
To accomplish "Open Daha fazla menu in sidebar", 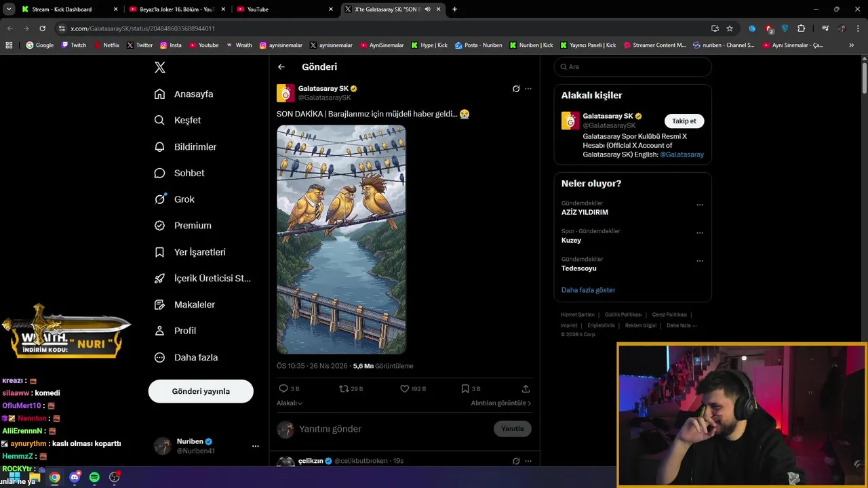I will [x=186, y=357].
